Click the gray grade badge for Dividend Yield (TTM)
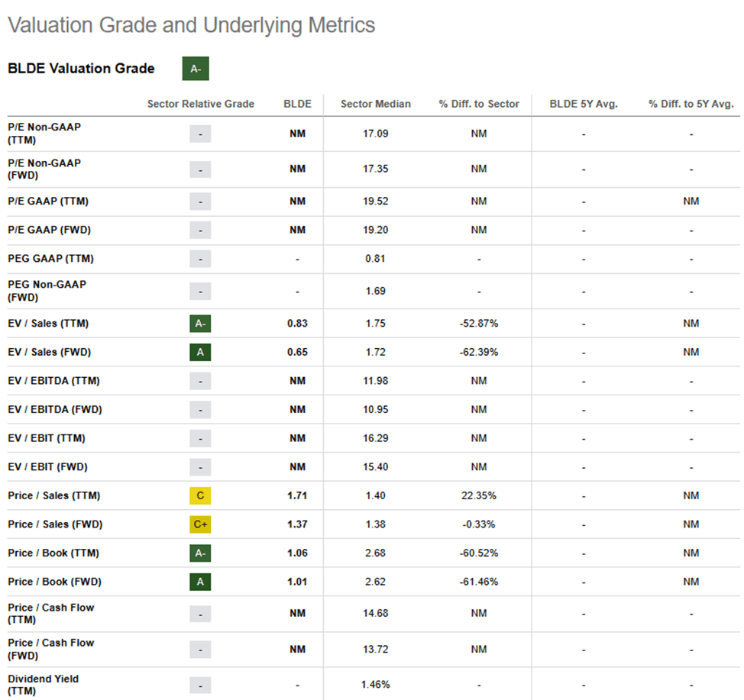Screen dimensions: 744x700 point(200,685)
